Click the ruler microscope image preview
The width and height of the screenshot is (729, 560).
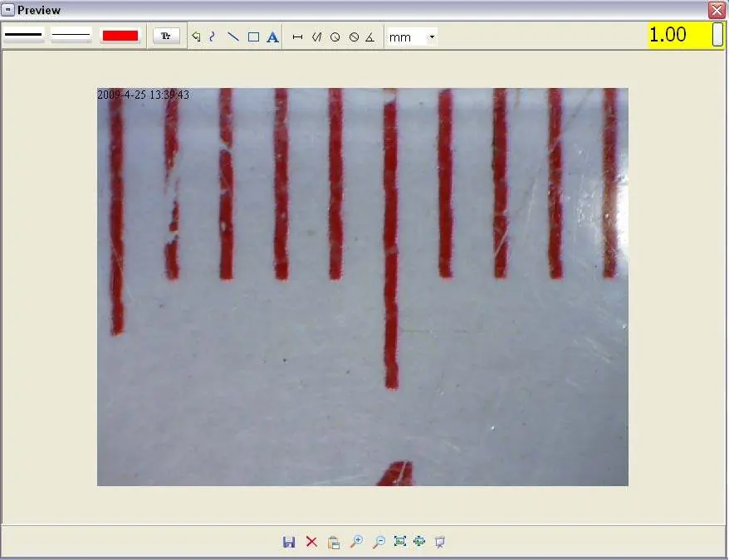tap(363, 287)
